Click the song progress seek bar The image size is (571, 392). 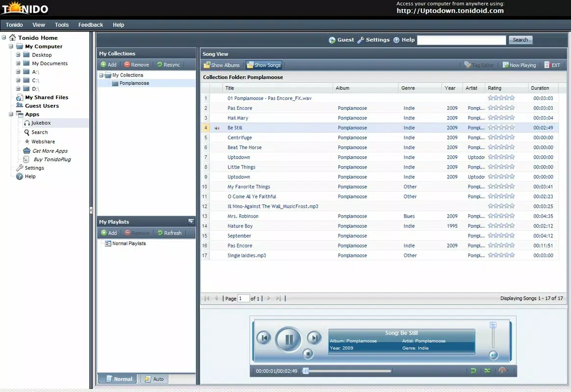point(347,371)
